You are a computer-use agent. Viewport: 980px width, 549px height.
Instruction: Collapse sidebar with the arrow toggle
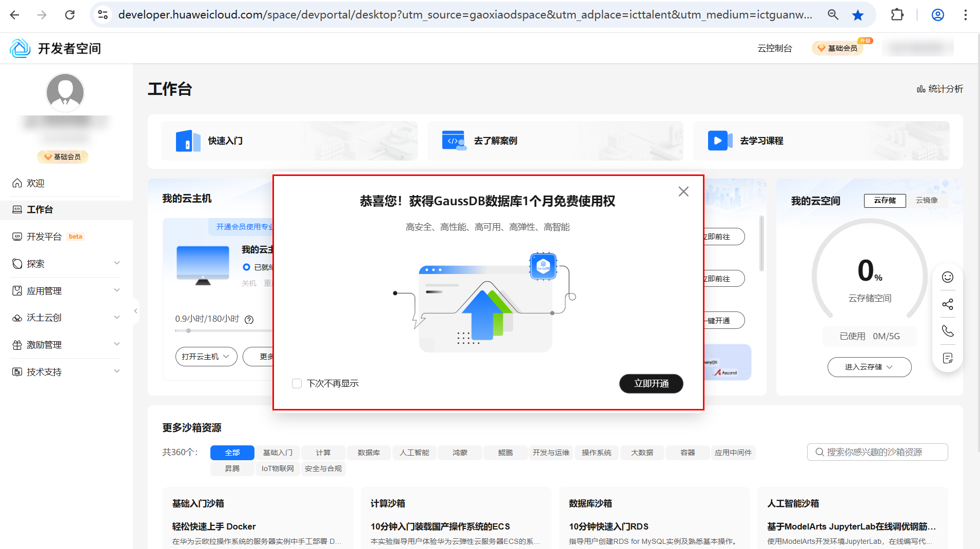(x=135, y=311)
